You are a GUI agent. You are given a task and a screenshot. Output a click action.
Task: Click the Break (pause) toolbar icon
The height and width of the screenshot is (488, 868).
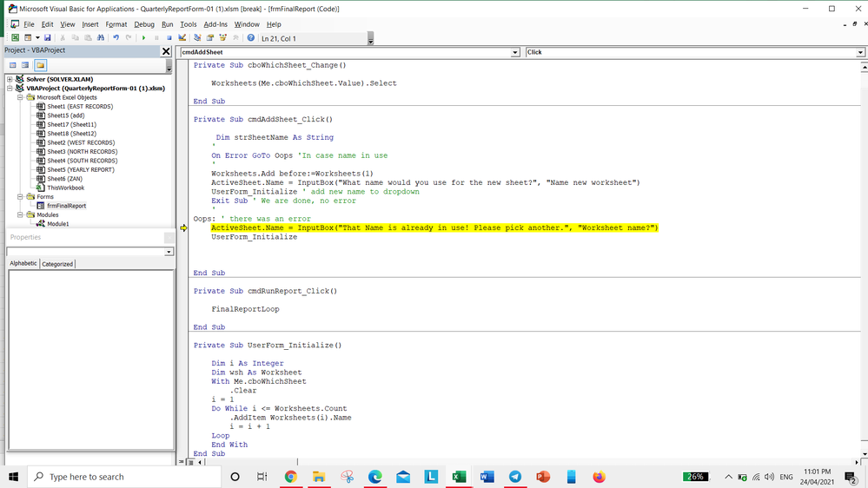click(x=156, y=38)
